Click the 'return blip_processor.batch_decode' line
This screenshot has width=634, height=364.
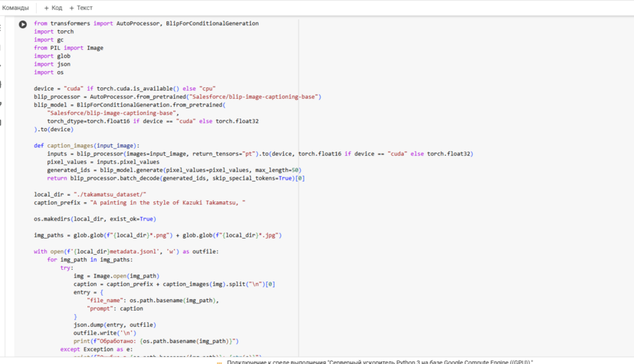(x=176, y=178)
